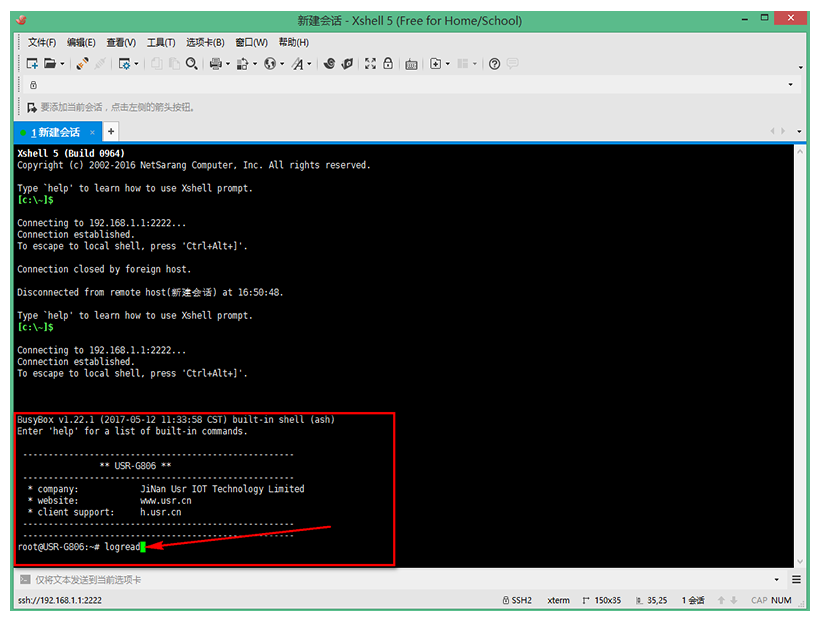Click the Find magnifier icon in toolbar
The image size is (820, 621).
click(x=192, y=64)
